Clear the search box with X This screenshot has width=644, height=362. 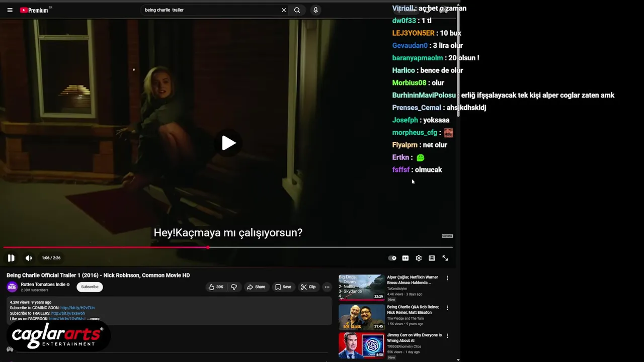point(284,10)
